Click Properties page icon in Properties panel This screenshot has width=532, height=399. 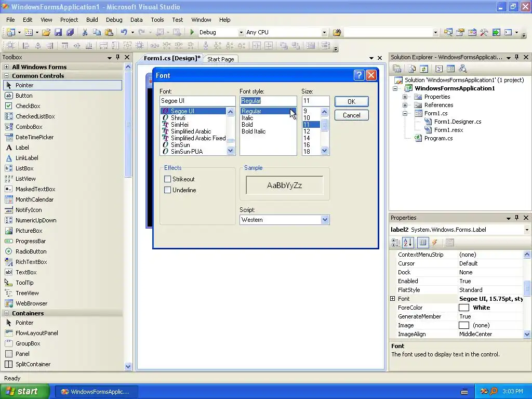[423, 242]
